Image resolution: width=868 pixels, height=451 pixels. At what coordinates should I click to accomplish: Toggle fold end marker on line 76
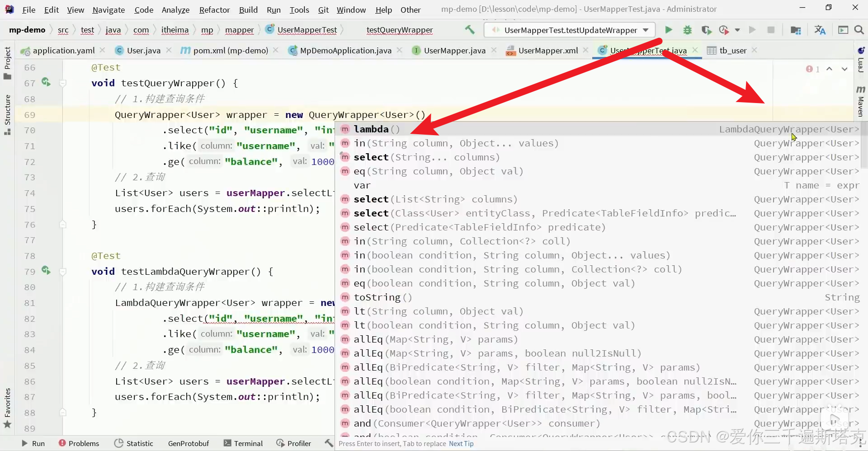[63, 225]
